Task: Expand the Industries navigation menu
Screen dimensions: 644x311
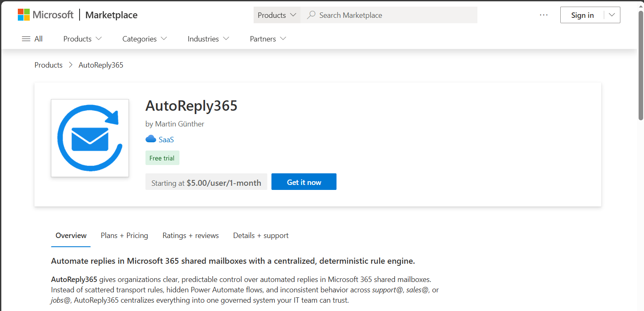Action: [x=208, y=39]
